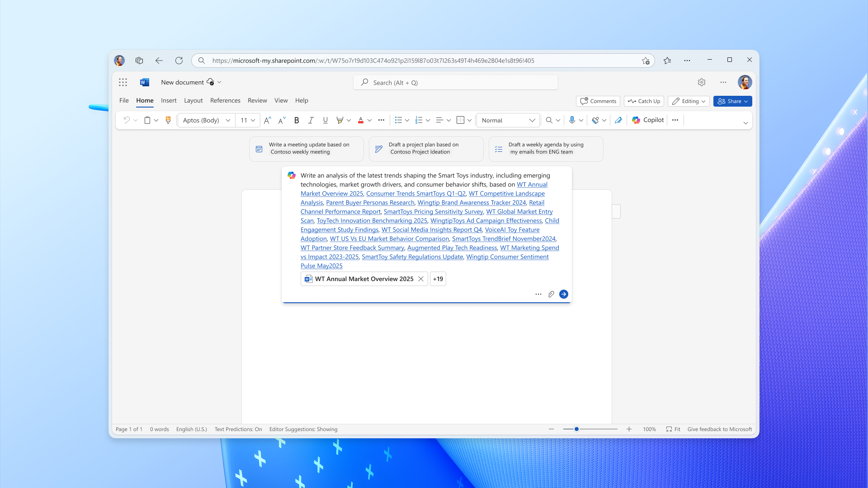868x488 pixels.
Task: Click the Designer paint icon
Action: coord(595,120)
